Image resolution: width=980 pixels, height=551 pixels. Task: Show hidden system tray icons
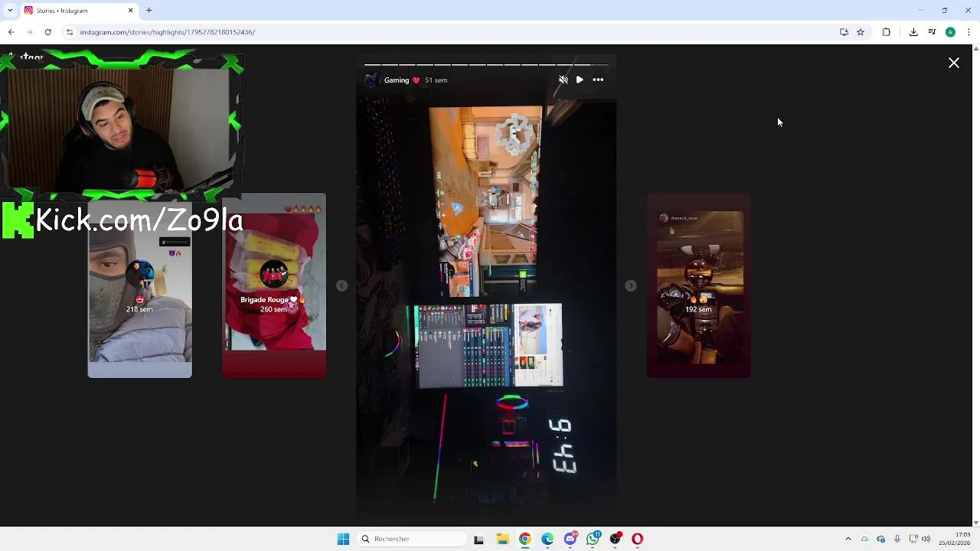point(848,539)
